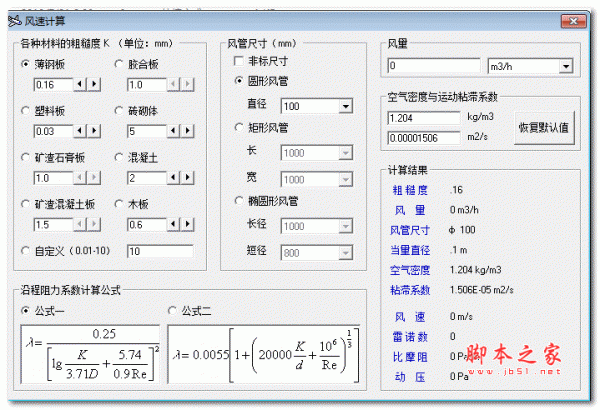The image size is (600, 410).
Task: Click the 恢复默认值 button
Action: (544, 128)
